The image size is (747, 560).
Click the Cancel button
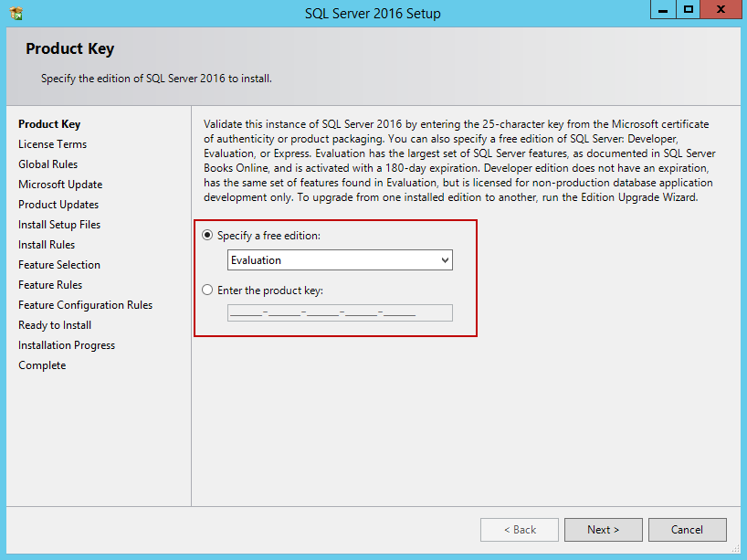coord(687,530)
